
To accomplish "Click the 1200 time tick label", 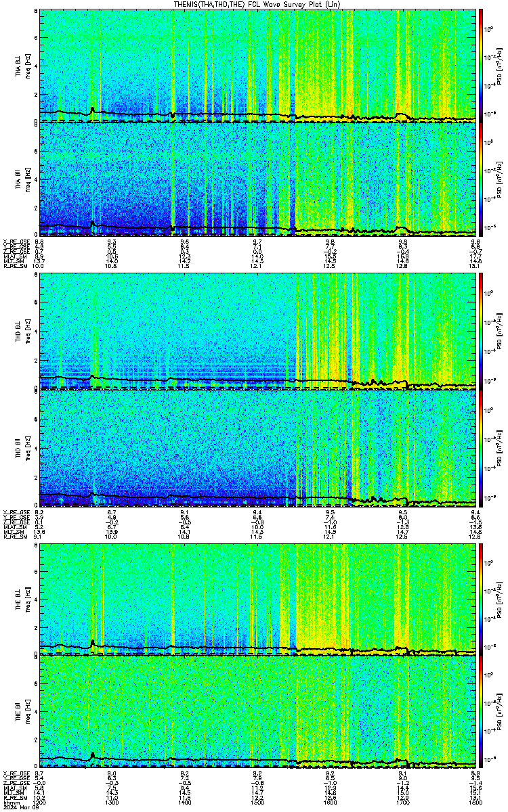I will point(39,803).
